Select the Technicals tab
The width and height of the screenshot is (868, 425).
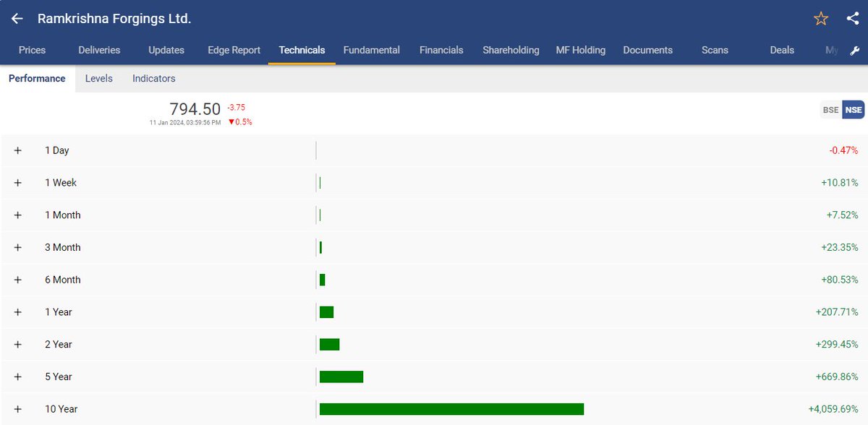(302, 50)
